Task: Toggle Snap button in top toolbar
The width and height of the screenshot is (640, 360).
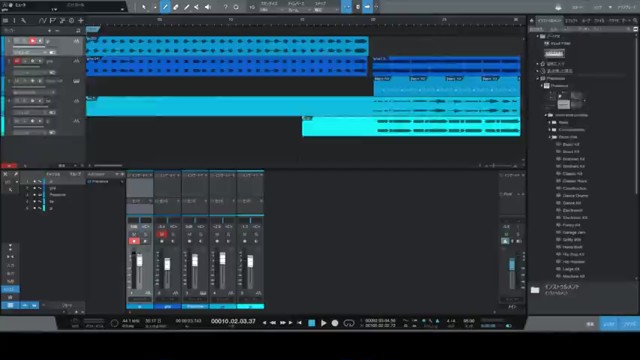Action: pos(347,7)
